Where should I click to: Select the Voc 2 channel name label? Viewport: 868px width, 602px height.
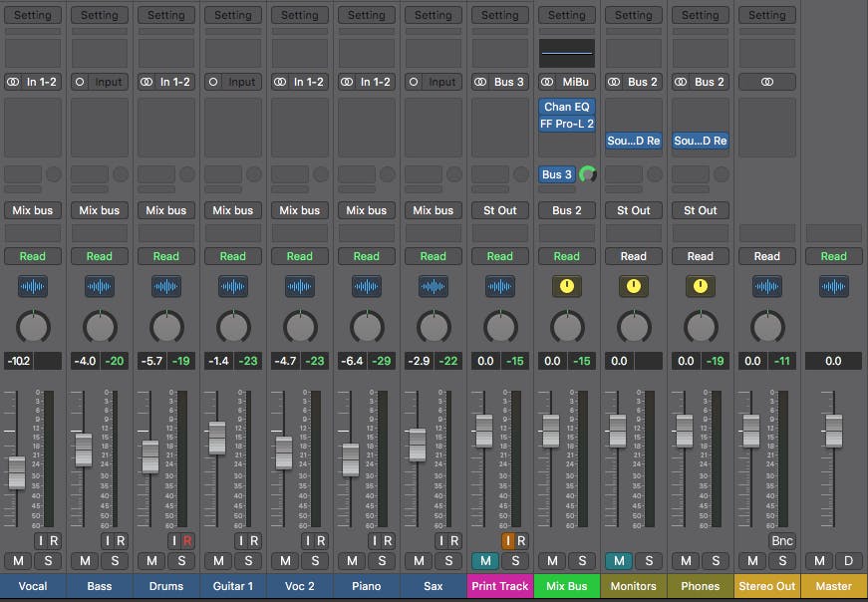[x=300, y=586]
